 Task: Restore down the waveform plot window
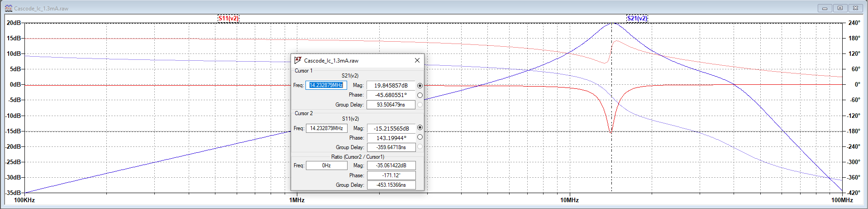[x=840, y=8]
